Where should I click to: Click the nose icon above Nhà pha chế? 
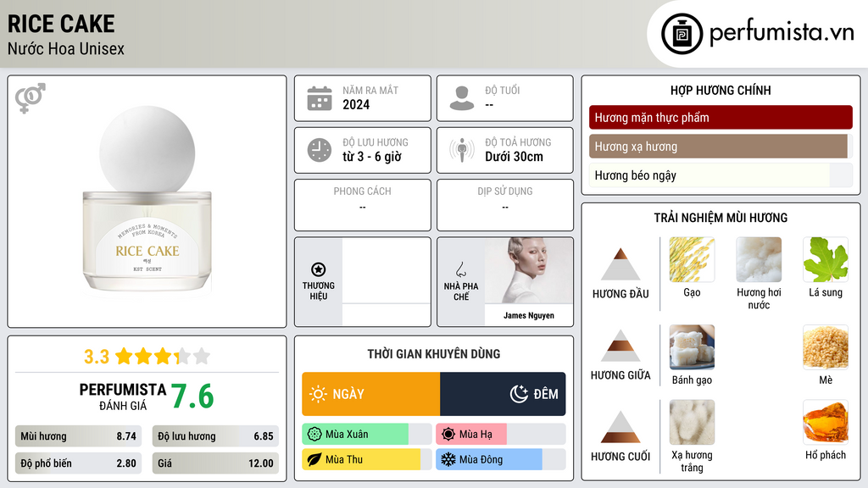click(460, 269)
